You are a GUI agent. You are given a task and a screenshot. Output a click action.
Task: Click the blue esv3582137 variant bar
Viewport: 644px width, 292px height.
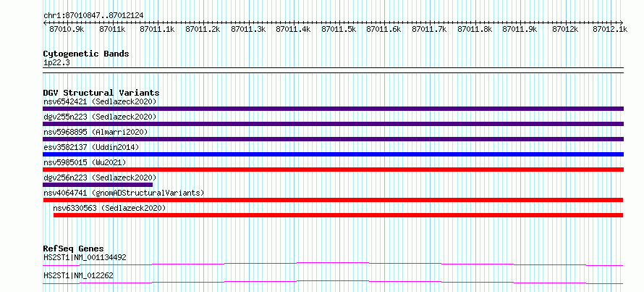(x=333, y=154)
